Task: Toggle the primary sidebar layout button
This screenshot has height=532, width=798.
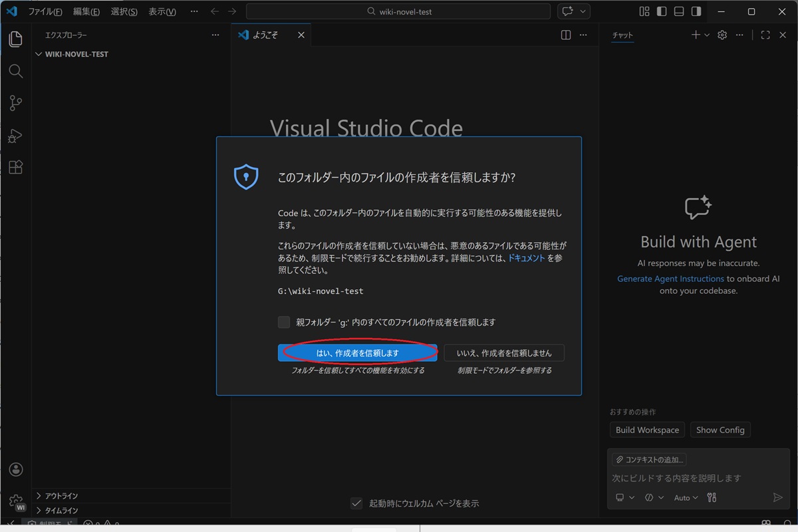Action: (662, 11)
